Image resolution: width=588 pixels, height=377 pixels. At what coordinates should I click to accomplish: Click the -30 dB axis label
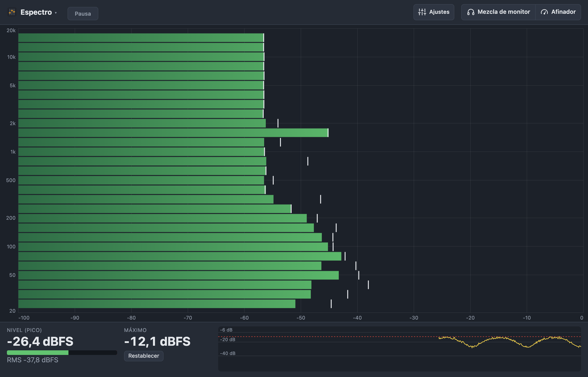click(414, 318)
